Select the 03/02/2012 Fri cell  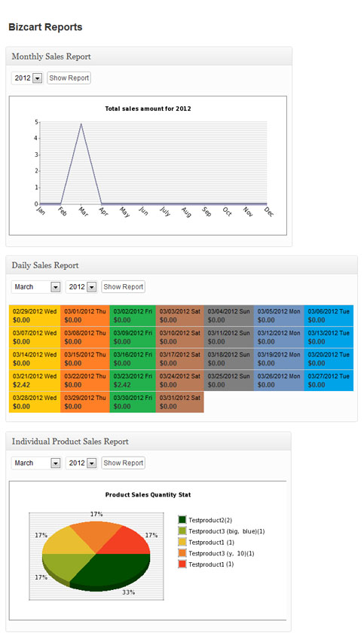(x=133, y=316)
